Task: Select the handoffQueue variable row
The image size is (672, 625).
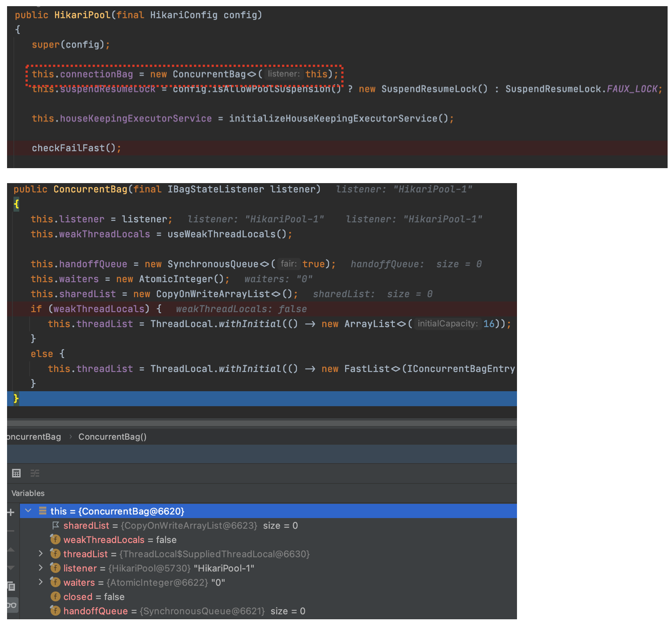Action: tap(268, 611)
